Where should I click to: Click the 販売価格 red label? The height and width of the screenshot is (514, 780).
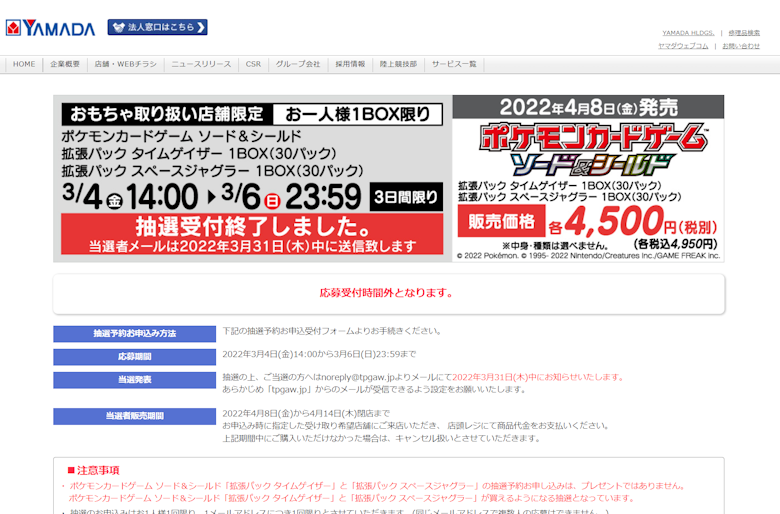coord(501,221)
